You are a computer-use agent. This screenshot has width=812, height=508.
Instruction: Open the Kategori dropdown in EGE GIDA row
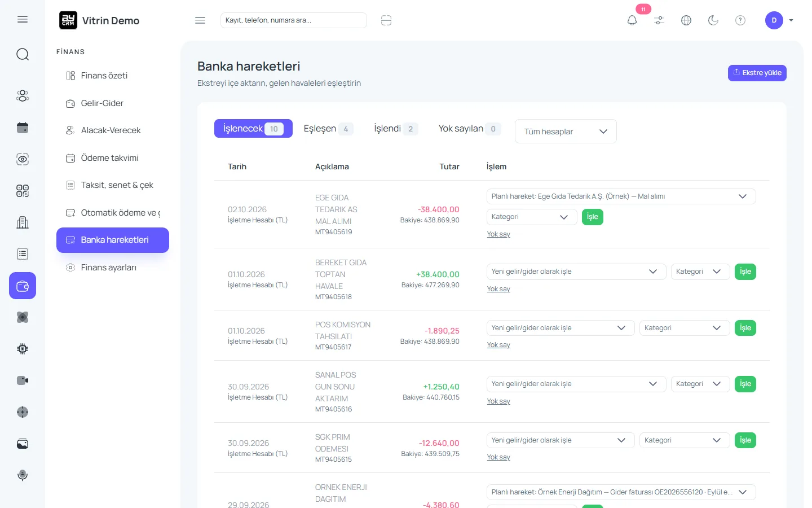coord(532,217)
